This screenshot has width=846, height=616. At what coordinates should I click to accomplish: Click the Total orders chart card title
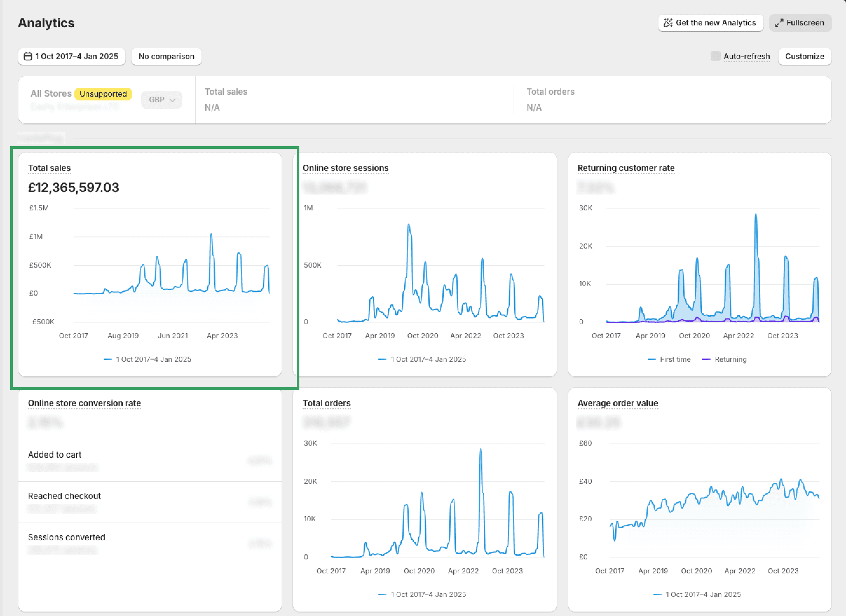326,403
